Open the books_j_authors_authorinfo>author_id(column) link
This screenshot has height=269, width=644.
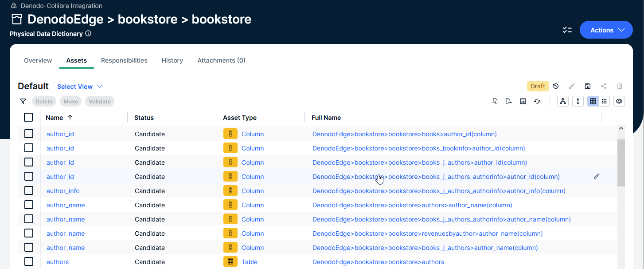point(436,177)
